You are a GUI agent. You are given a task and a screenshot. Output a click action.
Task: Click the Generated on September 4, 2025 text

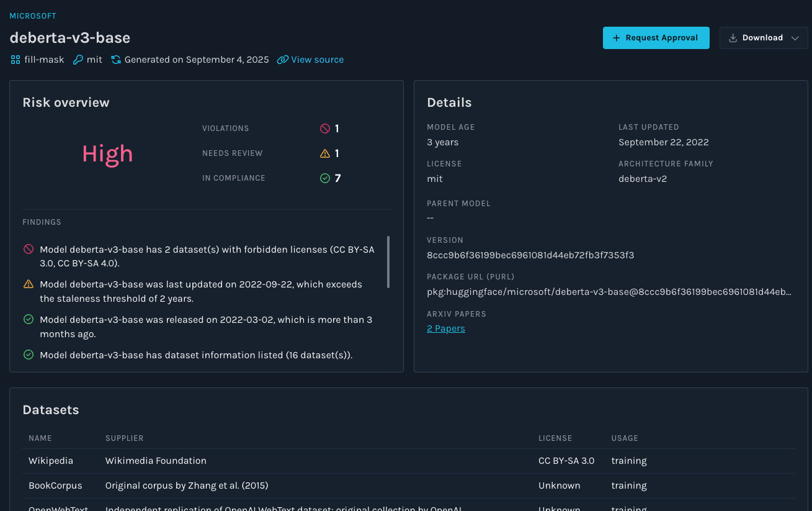[197, 60]
